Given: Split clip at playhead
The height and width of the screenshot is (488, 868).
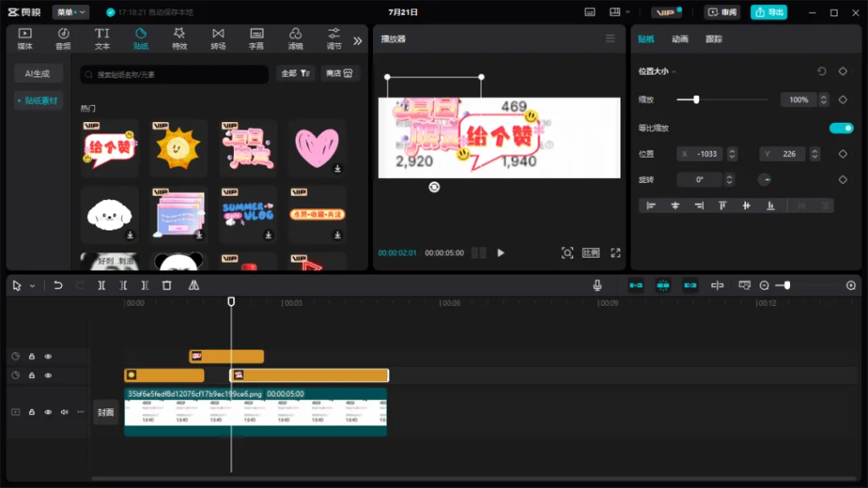Looking at the screenshot, I should coord(102,286).
